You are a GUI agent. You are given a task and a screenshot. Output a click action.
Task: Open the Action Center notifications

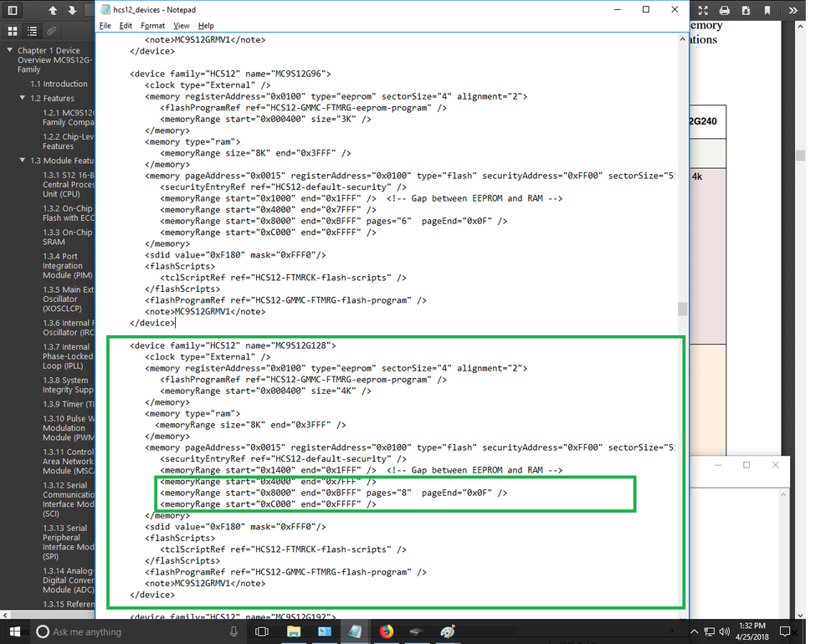[785, 631]
